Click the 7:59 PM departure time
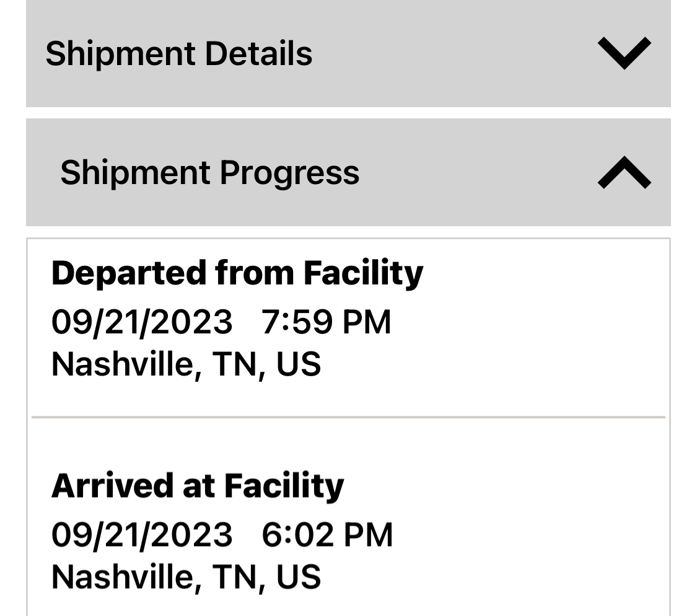This screenshot has height=616, width=697. point(327,322)
